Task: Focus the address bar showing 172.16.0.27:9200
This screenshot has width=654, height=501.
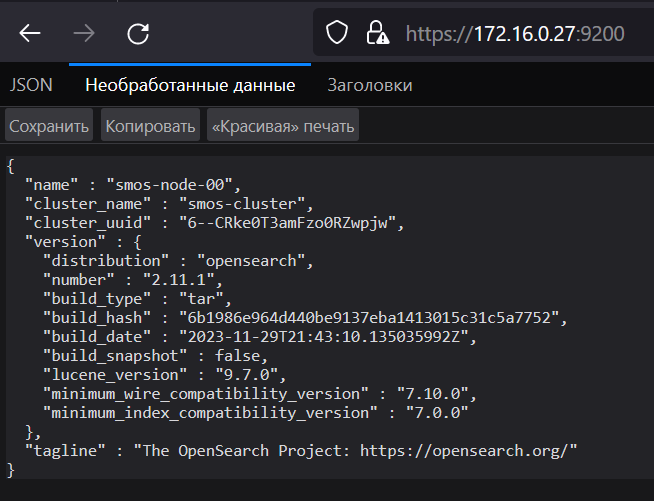Action: pos(515,34)
